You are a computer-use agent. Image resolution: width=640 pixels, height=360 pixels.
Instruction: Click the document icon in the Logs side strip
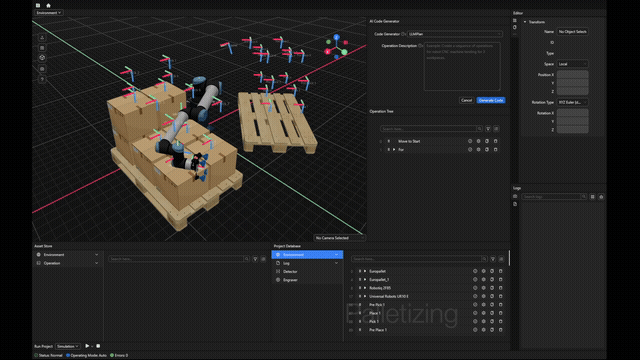pyautogui.click(x=515, y=204)
